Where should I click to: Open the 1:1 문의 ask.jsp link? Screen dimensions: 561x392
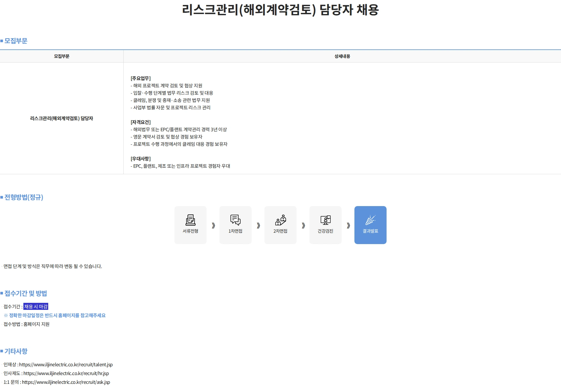tap(66, 382)
